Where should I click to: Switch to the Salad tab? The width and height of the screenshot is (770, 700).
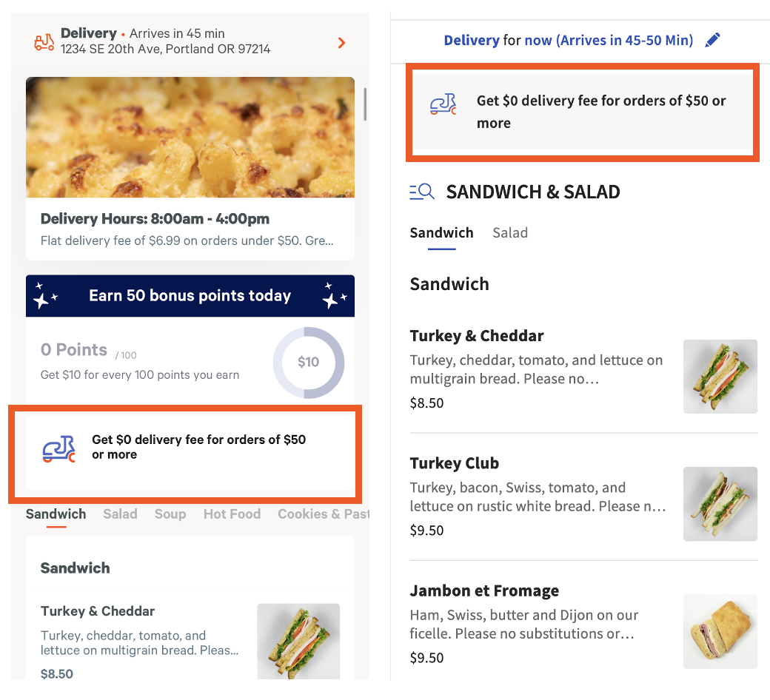coord(120,514)
